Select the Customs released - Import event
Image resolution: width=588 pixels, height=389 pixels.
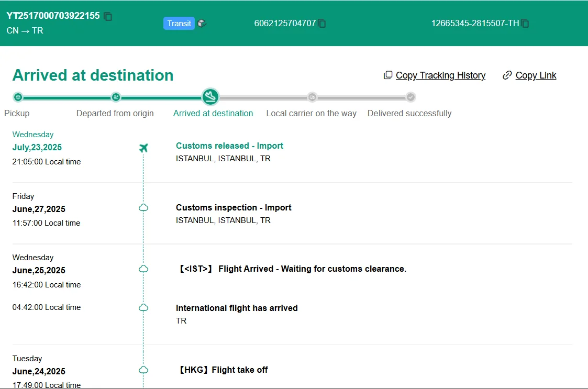pos(229,146)
